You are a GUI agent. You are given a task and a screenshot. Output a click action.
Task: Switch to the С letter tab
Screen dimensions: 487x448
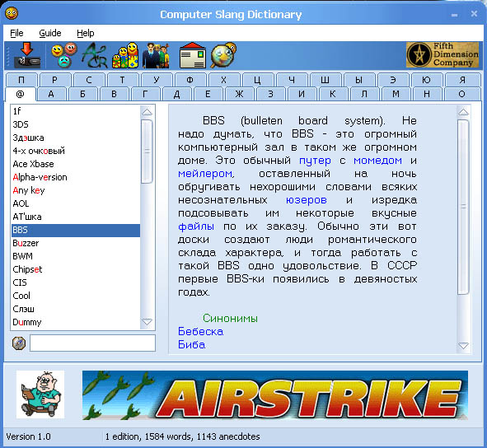click(x=88, y=80)
